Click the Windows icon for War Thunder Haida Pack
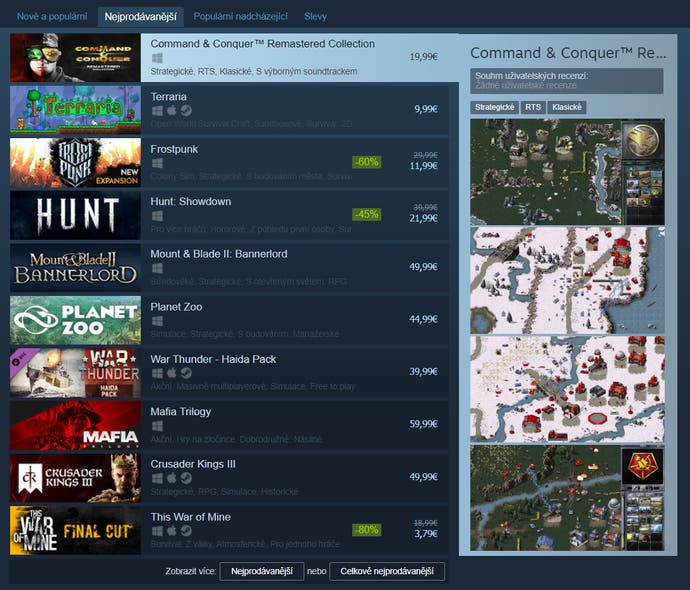Viewport: 690px width, 590px height. (157, 373)
